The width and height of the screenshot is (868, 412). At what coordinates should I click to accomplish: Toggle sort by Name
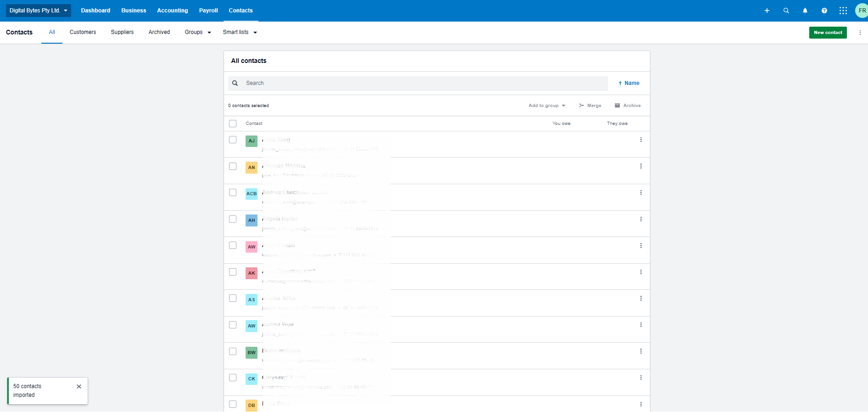629,83
